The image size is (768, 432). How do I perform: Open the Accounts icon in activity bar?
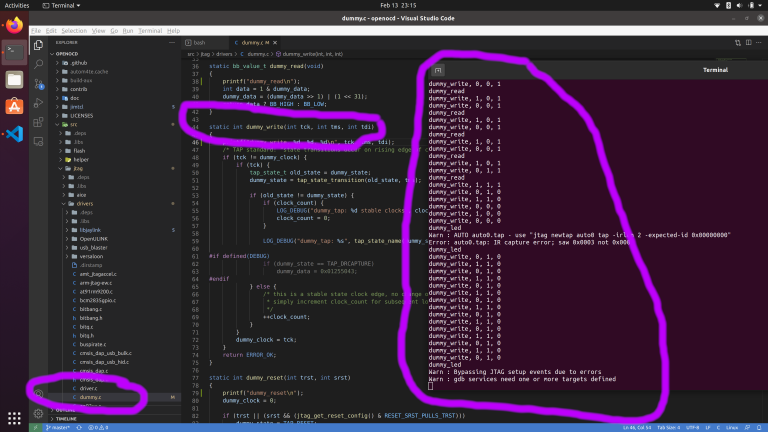click(38, 394)
